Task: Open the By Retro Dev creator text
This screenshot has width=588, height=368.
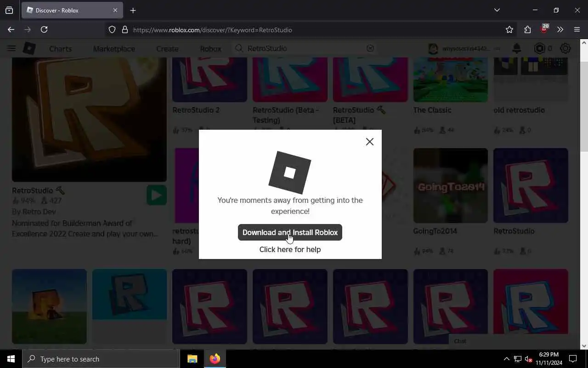Action: tap(34, 212)
